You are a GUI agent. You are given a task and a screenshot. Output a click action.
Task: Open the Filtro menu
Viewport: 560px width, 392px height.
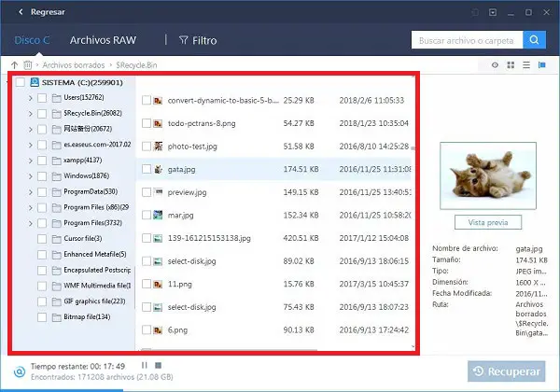tap(198, 40)
